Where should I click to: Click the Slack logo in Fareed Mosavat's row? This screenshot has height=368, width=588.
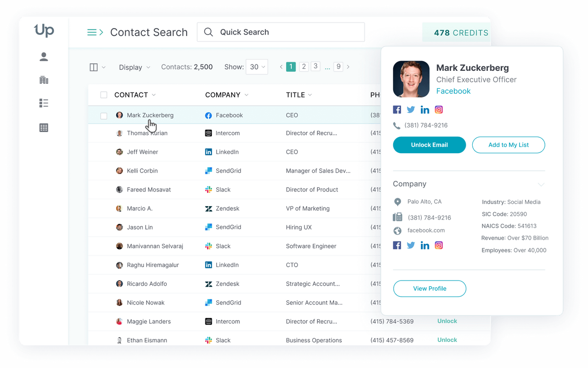click(x=209, y=190)
